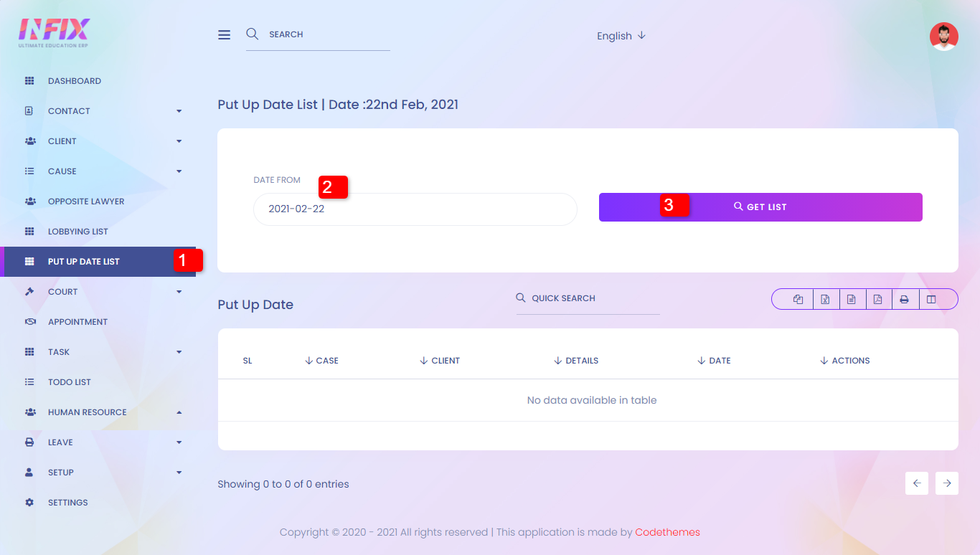The width and height of the screenshot is (980, 555).
Task: Print the Put Up Date table
Action: [904, 300]
